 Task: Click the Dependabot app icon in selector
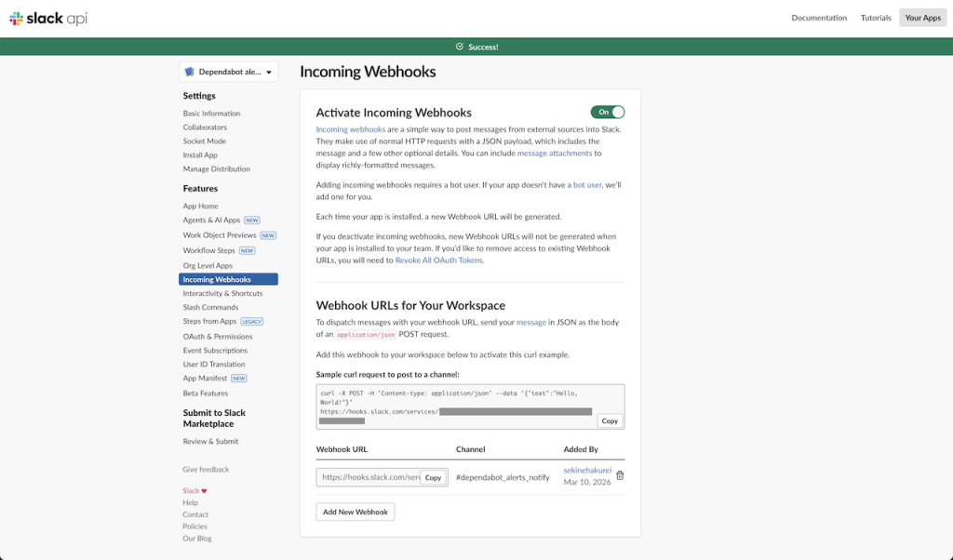pyautogui.click(x=190, y=72)
